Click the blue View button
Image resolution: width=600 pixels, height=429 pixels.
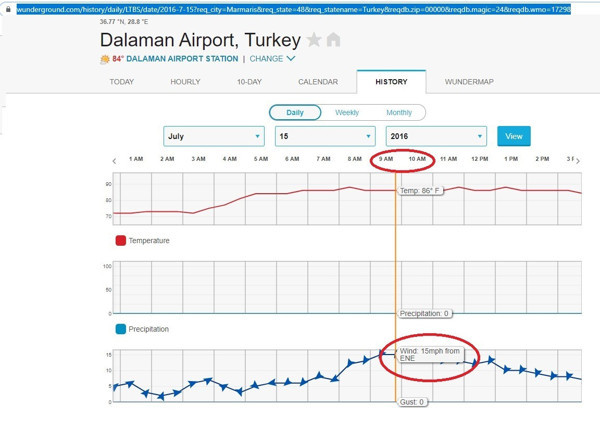[514, 136]
